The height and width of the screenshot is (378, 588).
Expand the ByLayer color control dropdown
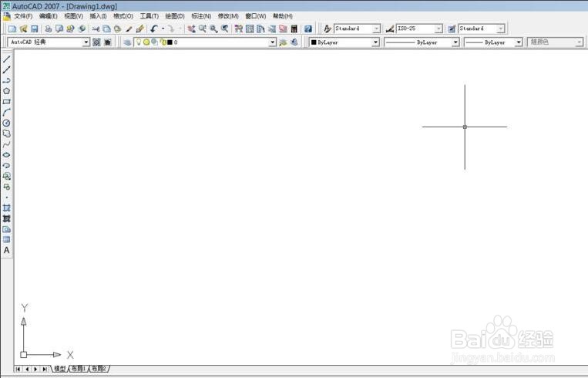point(375,42)
